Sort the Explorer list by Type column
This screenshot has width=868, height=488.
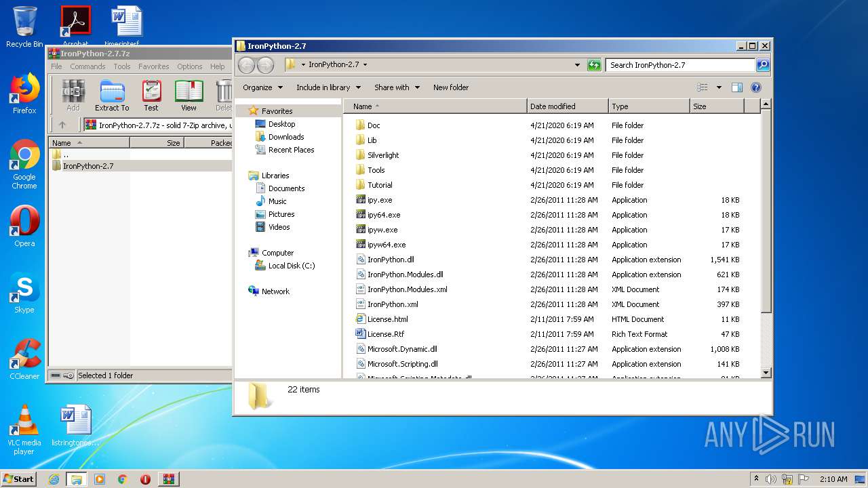649,106
